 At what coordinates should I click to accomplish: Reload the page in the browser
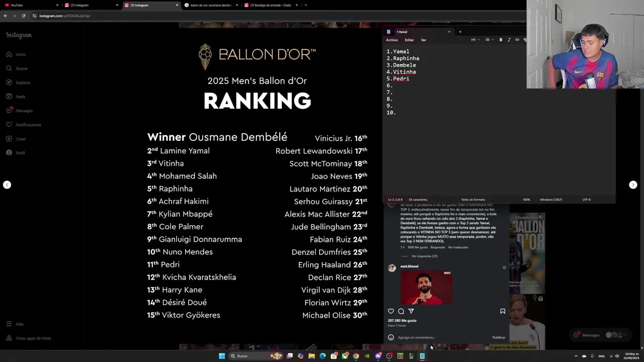(23, 16)
